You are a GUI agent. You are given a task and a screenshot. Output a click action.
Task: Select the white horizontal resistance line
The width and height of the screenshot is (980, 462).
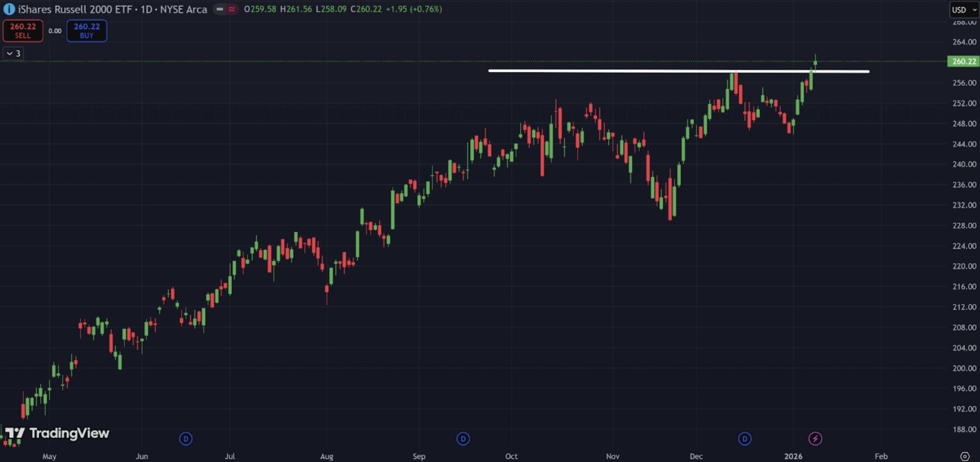click(x=622, y=71)
